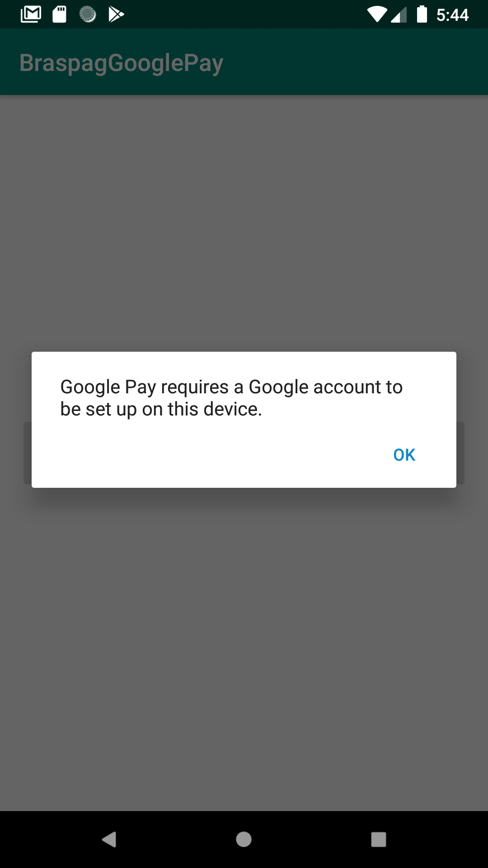488x868 pixels.
Task: Tap empty green app bar beside the title
Action: [x=352, y=62]
